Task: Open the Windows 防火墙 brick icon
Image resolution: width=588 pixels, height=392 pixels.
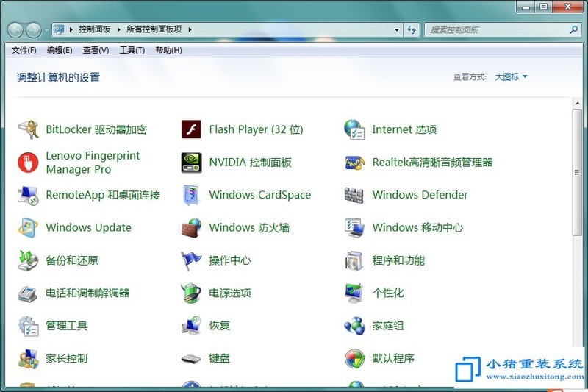Action: (191, 228)
